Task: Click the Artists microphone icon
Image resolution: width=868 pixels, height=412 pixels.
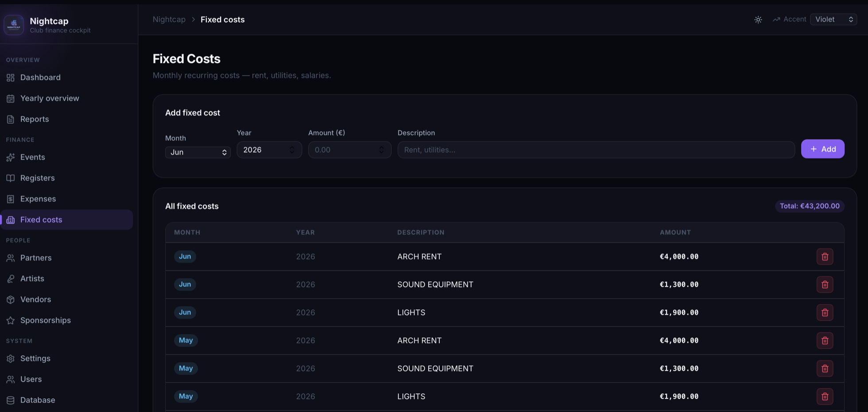Action: coord(11,278)
